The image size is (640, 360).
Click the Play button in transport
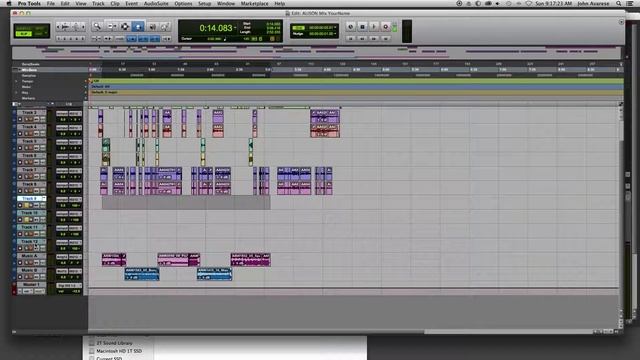tap(373, 27)
